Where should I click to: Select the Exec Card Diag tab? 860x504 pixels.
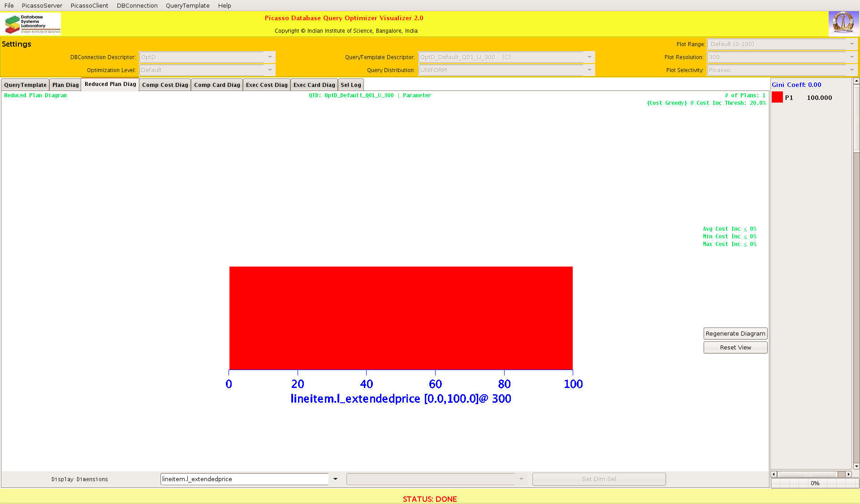click(314, 85)
